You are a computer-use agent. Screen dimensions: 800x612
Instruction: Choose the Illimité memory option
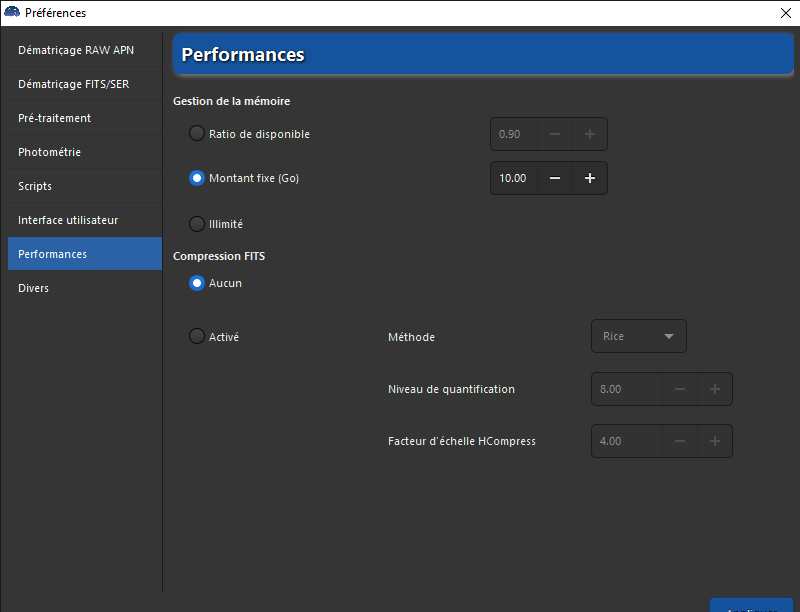pos(197,224)
